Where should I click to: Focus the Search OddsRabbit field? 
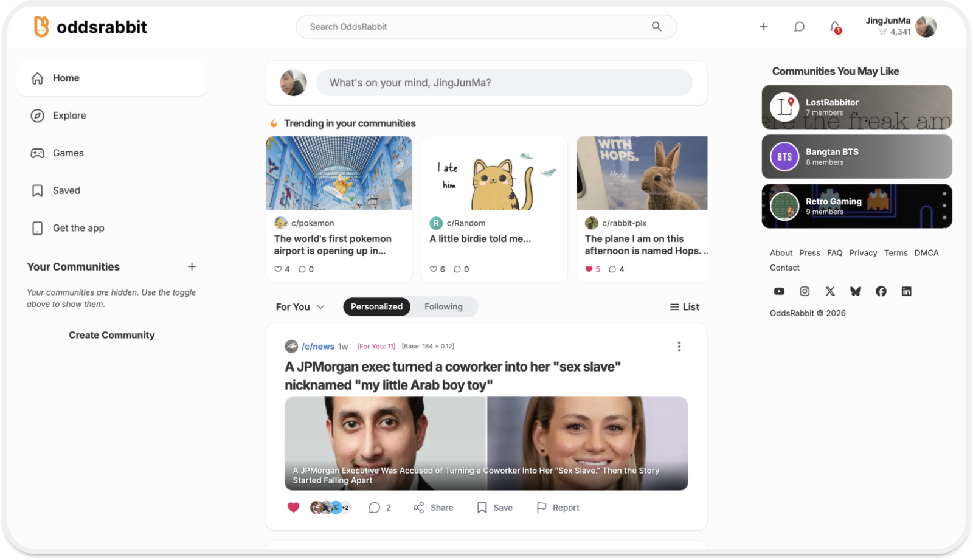[x=486, y=27]
